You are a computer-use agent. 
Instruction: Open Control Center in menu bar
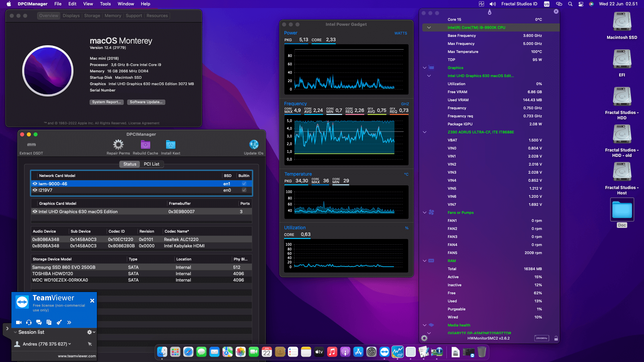tap(581, 4)
